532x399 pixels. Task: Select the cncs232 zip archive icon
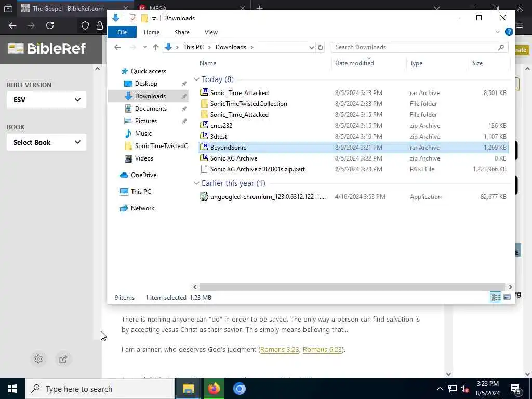[x=204, y=126]
